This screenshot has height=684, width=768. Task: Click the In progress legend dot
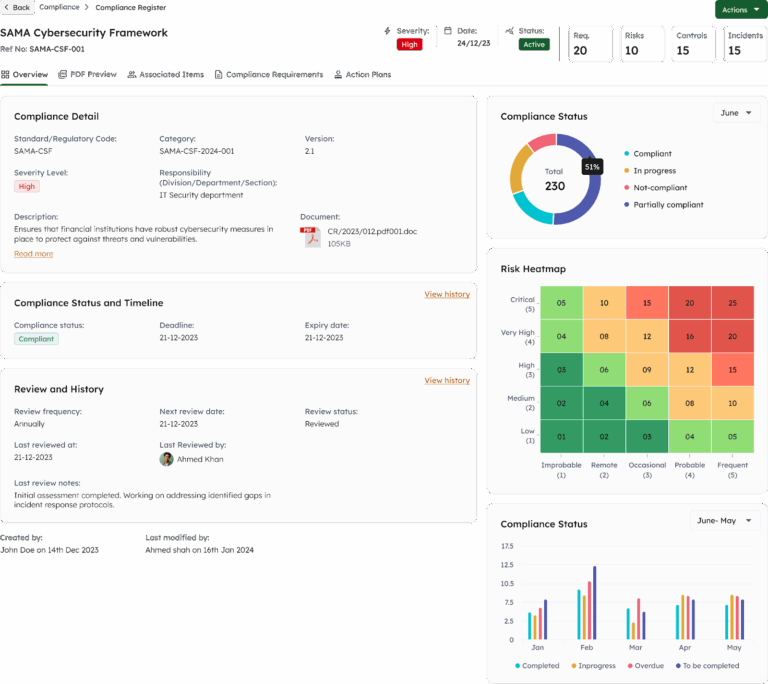pyautogui.click(x=626, y=171)
